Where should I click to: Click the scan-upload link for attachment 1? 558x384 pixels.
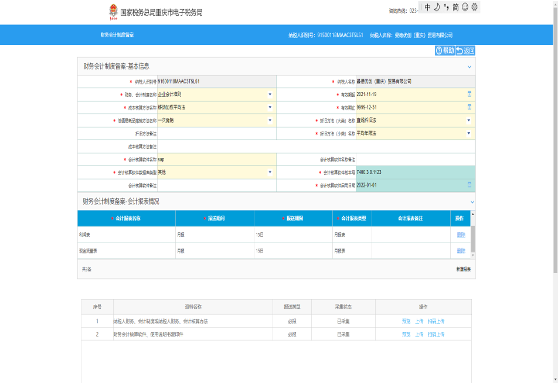(x=436, y=321)
